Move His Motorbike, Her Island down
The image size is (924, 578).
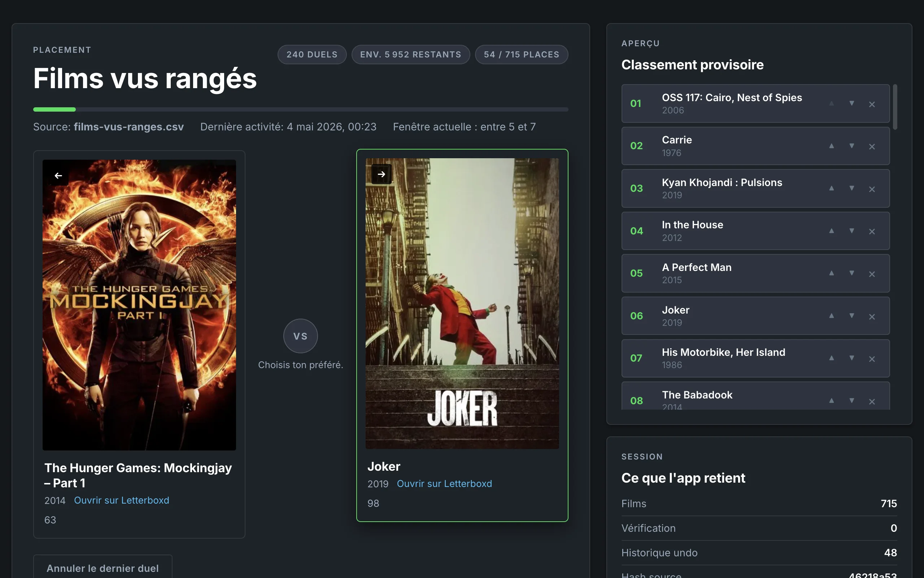(x=851, y=358)
